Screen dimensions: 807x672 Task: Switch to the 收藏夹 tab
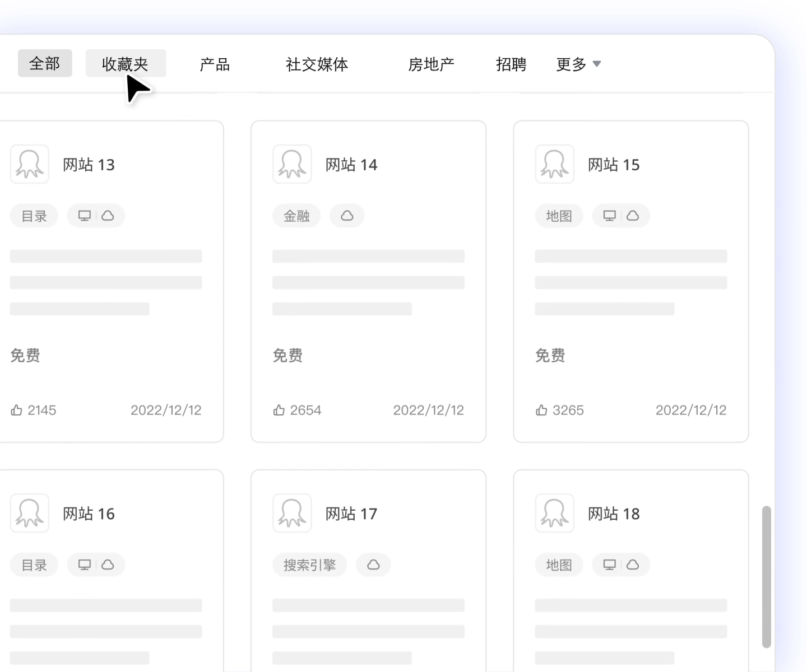coord(125,64)
